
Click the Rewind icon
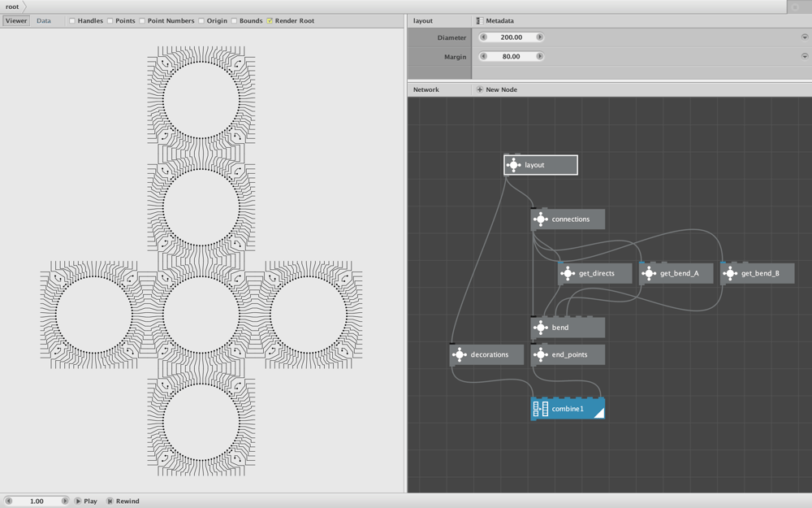click(x=110, y=501)
